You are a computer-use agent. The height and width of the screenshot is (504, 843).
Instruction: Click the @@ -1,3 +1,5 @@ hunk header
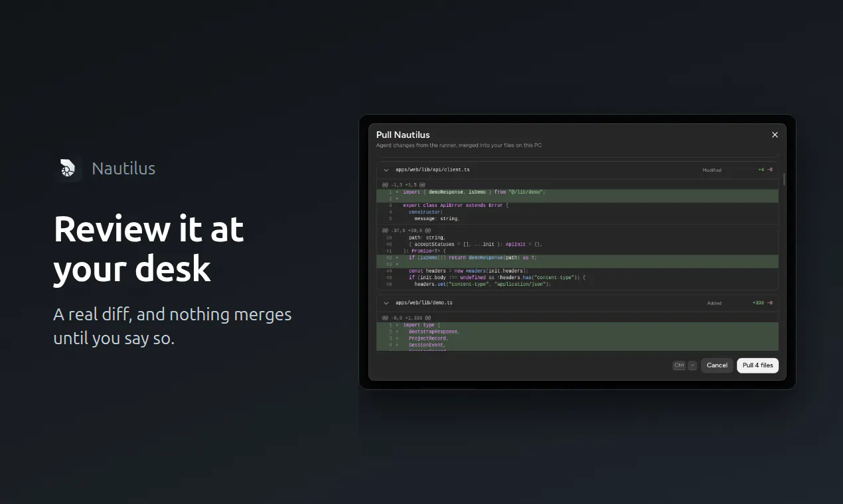pos(404,184)
